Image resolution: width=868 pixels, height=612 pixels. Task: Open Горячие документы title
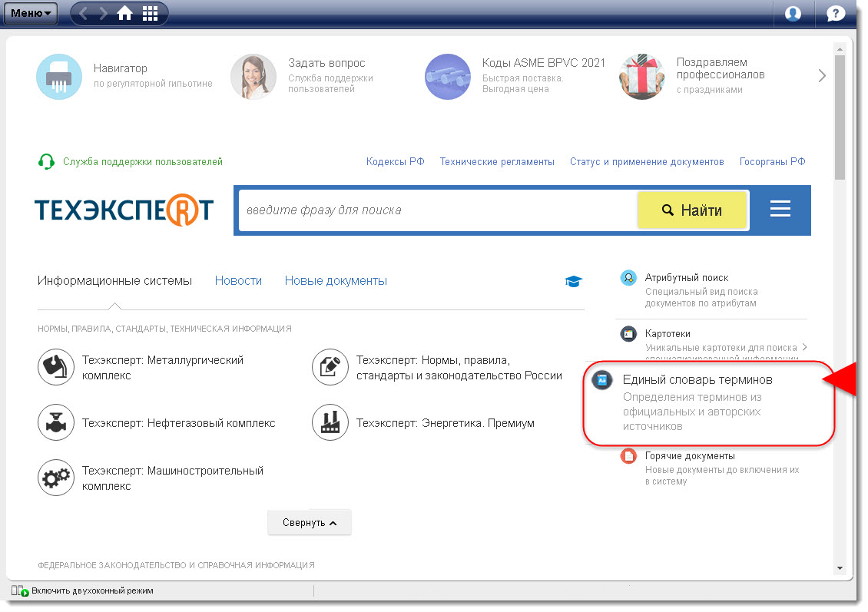690,456
